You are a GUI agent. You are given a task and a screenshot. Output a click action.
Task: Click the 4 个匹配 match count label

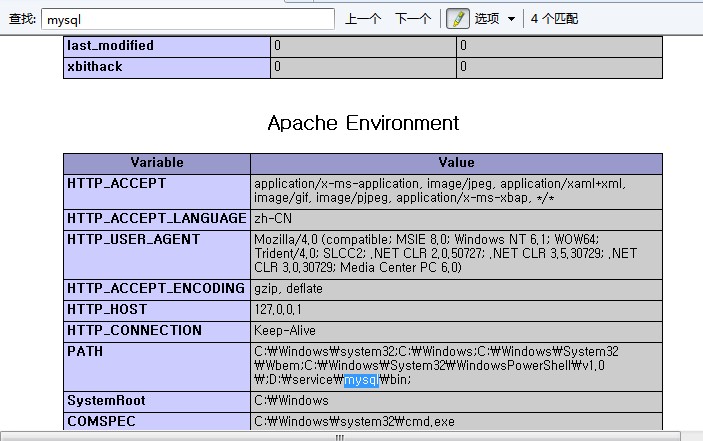coord(554,19)
